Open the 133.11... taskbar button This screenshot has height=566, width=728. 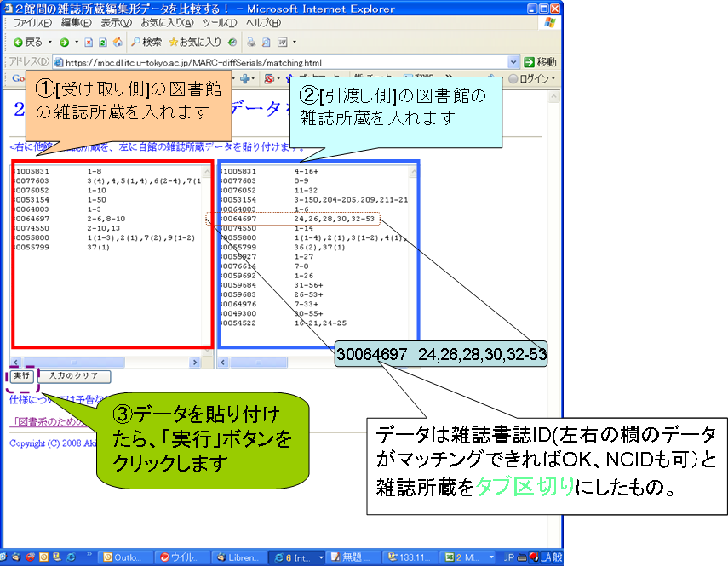point(409,557)
